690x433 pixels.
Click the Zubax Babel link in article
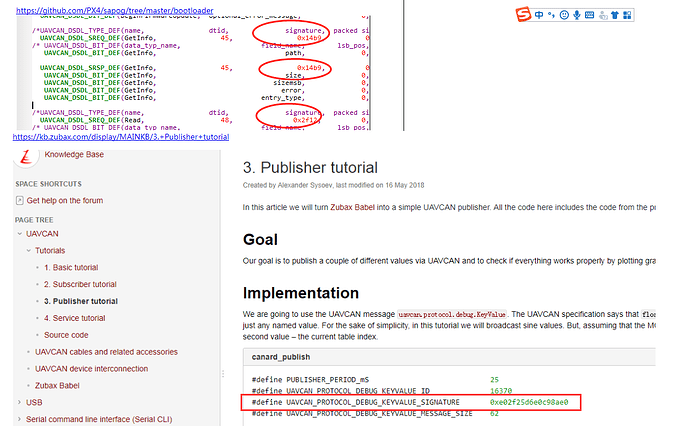(352, 207)
